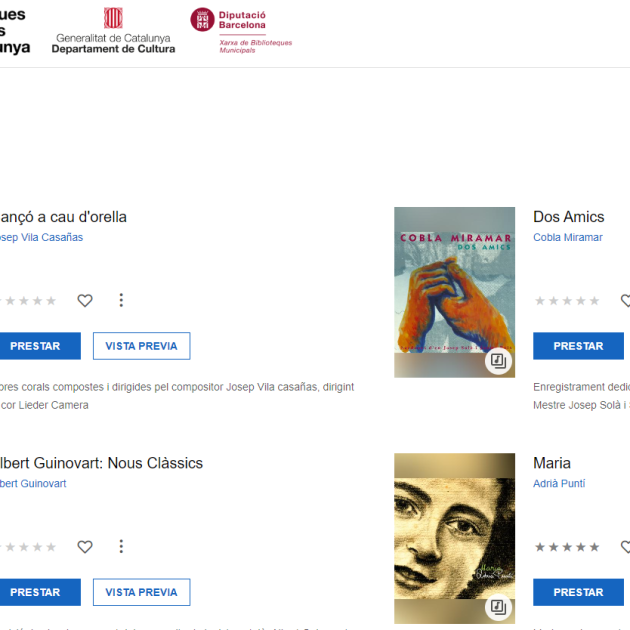The width and height of the screenshot is (630, 630).
Task: Click the music badge on Dos Amics cover
Action: pos(498,361)
